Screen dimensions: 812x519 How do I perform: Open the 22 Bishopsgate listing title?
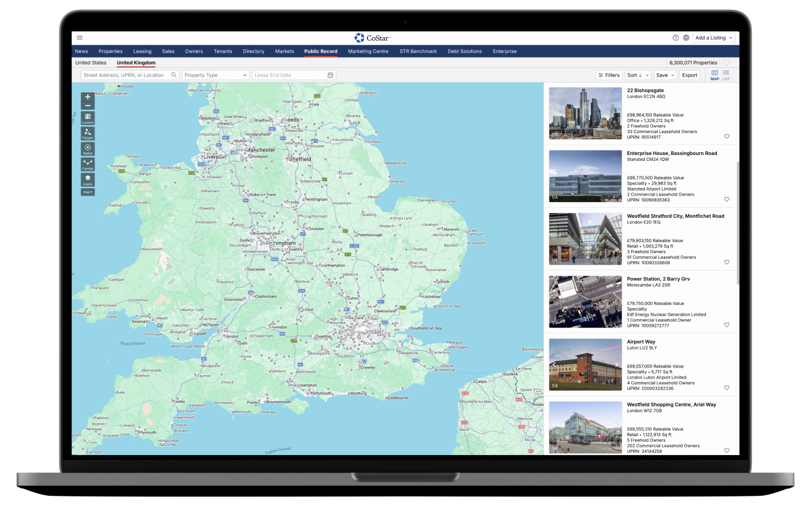click(645, 91)
